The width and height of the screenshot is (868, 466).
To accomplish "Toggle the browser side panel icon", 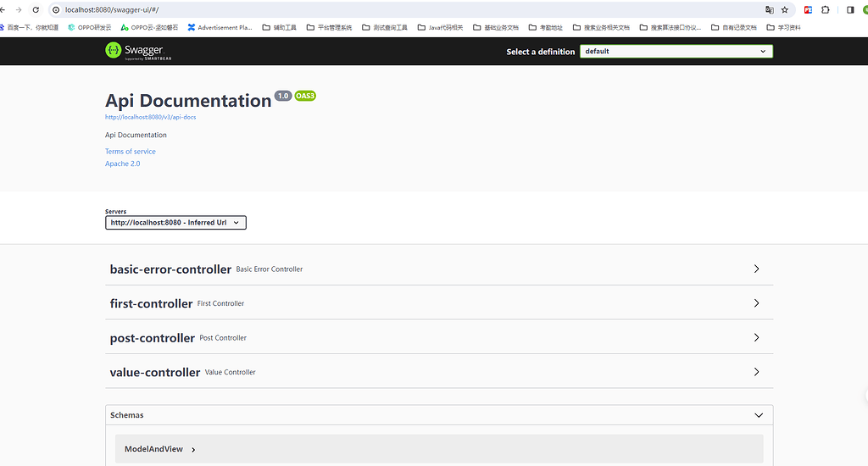I will [x=850, y=10].
